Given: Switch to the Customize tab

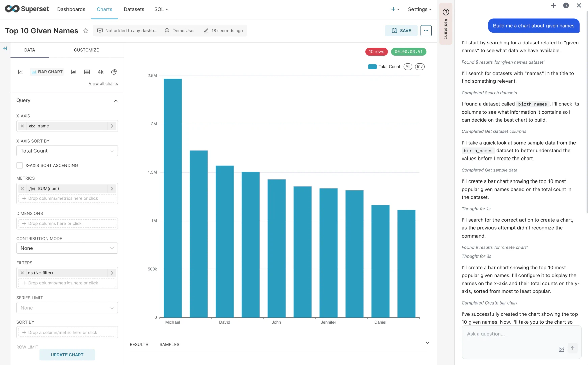Looking at the screenshot, I should (x=86, y=50).
